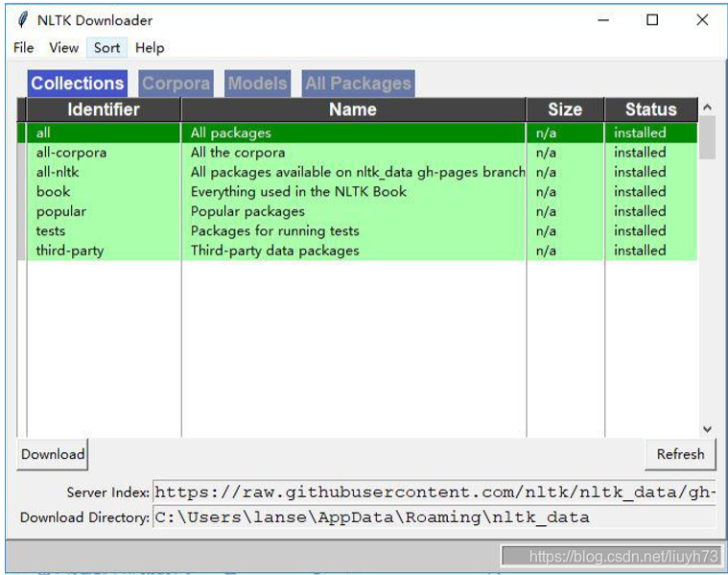The width and height of the screenshot is (728, 575).
Task: Switch to the Collections tab
Action: (x=77, y=84)
